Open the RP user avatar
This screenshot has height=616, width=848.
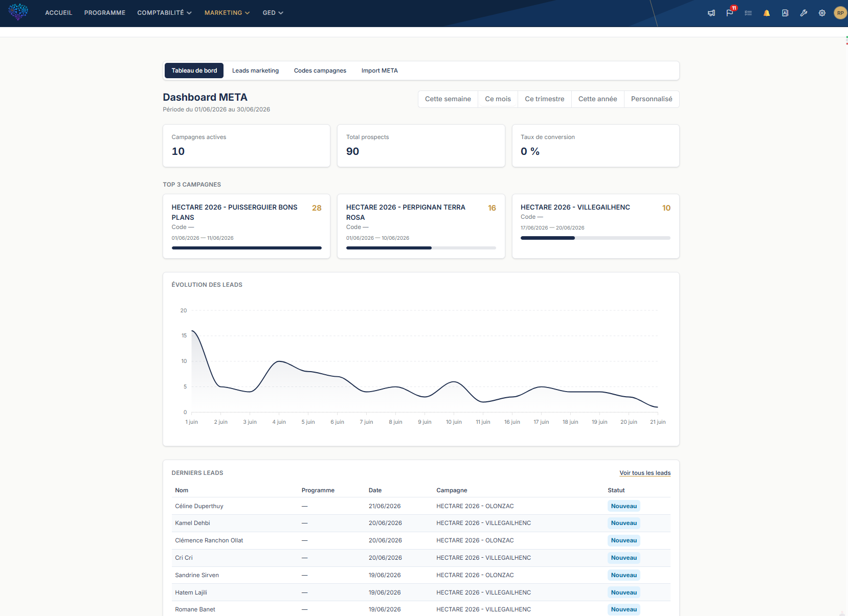[x=840, y=13]
